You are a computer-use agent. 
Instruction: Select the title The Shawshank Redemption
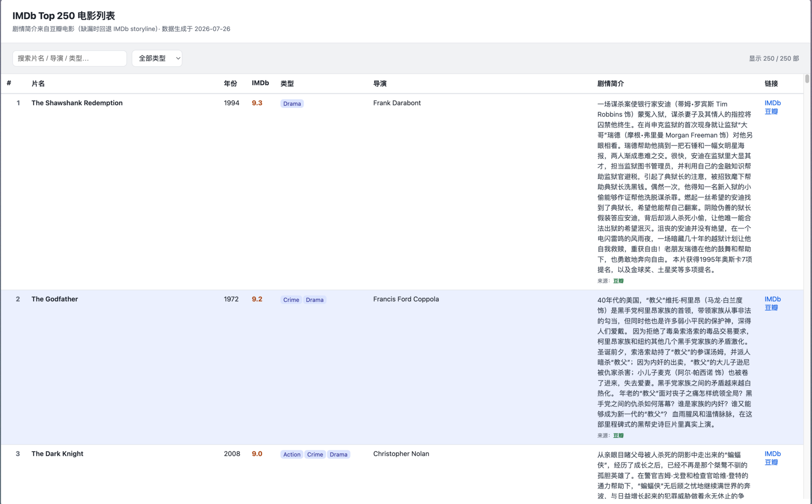tap(77, 103)
